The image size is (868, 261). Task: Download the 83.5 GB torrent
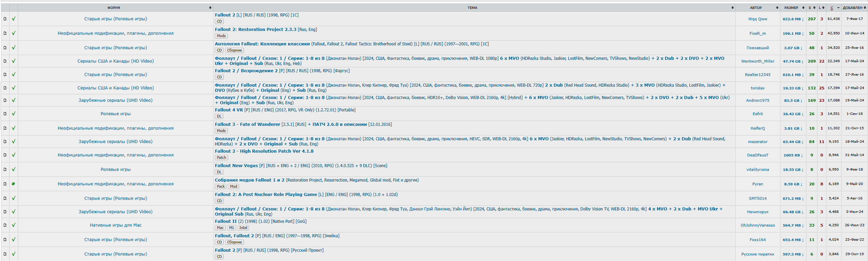[x=793, y=101]
